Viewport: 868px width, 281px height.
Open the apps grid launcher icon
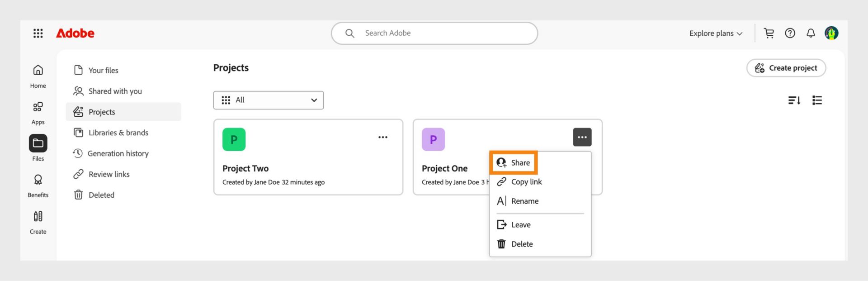point(38,33)
